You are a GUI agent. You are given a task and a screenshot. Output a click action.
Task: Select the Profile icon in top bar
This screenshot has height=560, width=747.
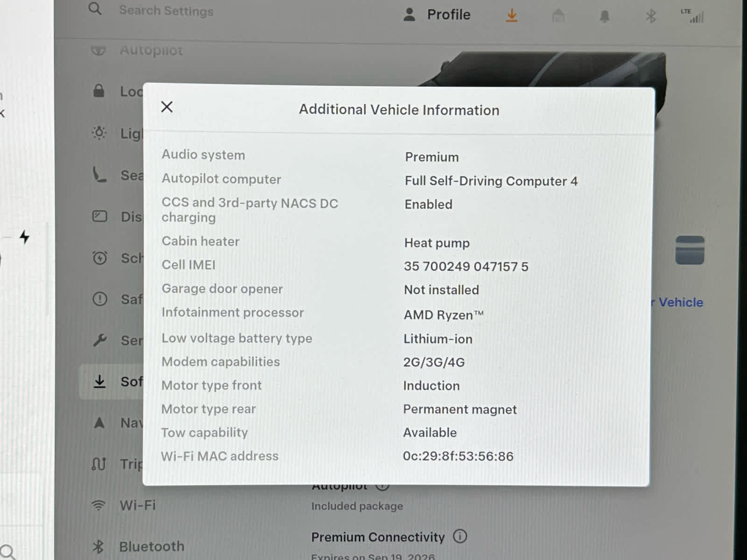click(x=409, y=14)
